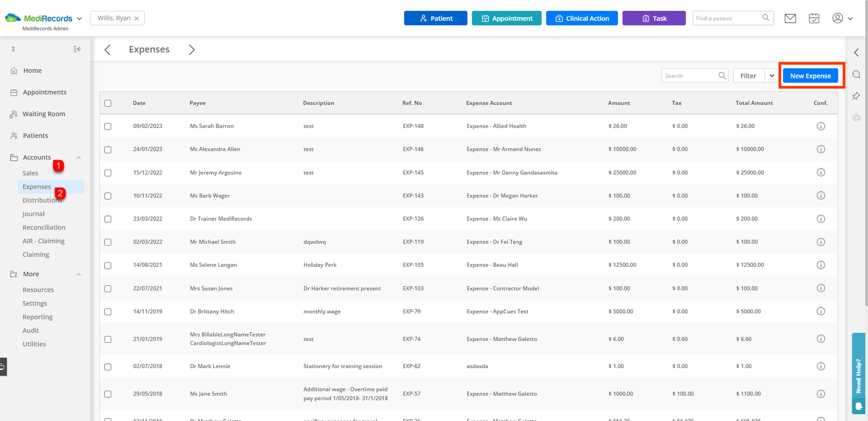View info icon for EXP-126 row

pyautogui.click(x=821, y=219)
